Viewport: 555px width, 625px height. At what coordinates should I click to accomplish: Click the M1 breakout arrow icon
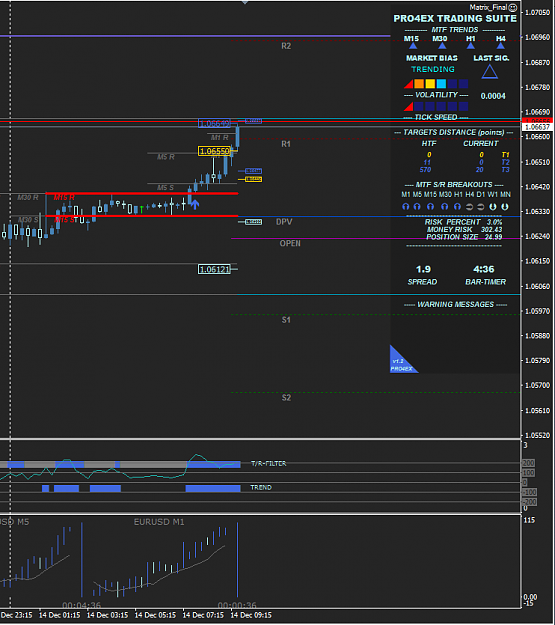pyautogui.click(x=405, y=206)
